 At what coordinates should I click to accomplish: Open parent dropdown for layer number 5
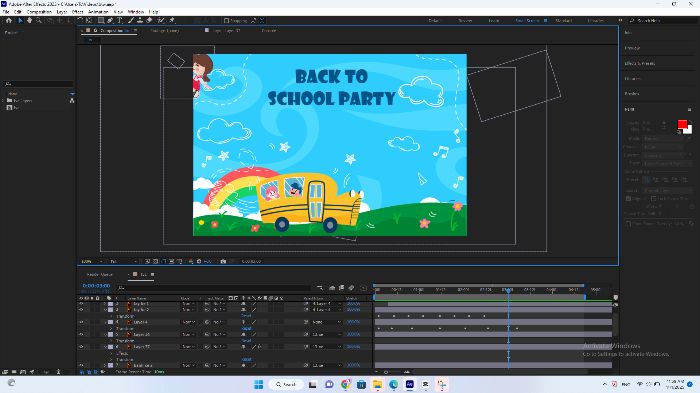[326, 334]
